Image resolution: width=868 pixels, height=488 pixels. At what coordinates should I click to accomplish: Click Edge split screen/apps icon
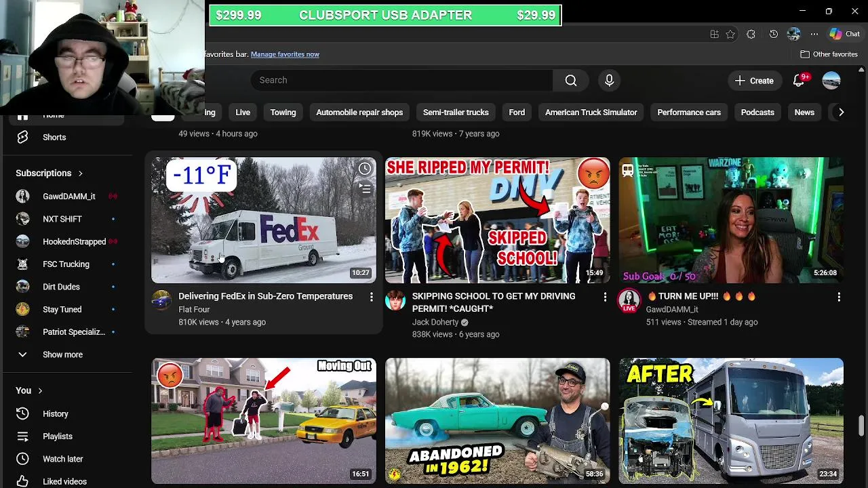714,34
